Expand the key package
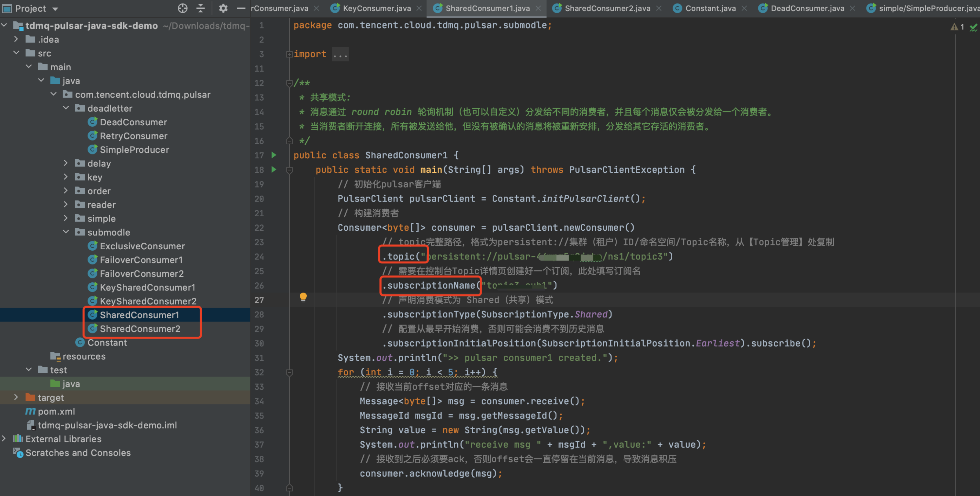This screenshot has height=496, width=980. (66, 176)
